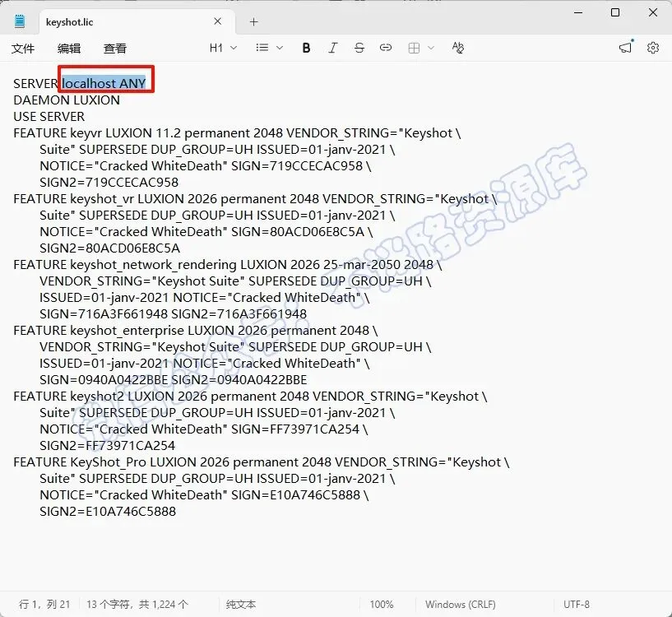Viewport: 672px width, 617px height.
Task: Close the Notepad window
Action: pos(653,12)
